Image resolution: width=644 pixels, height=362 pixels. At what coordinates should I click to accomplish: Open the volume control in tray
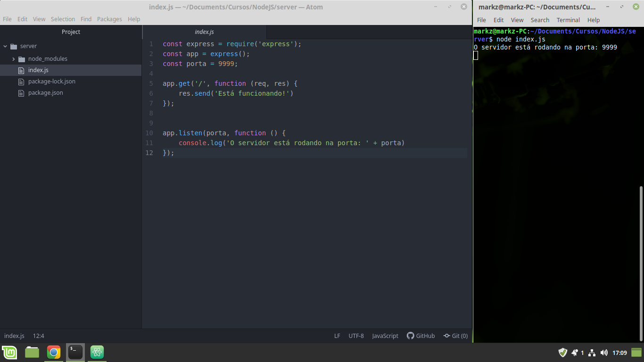point(604,353)
